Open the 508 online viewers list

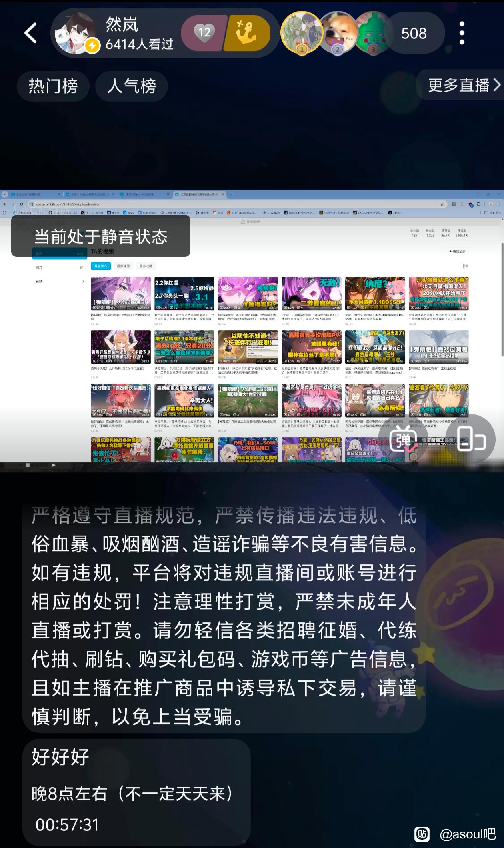pyautogui.click(x=414, y=33)
